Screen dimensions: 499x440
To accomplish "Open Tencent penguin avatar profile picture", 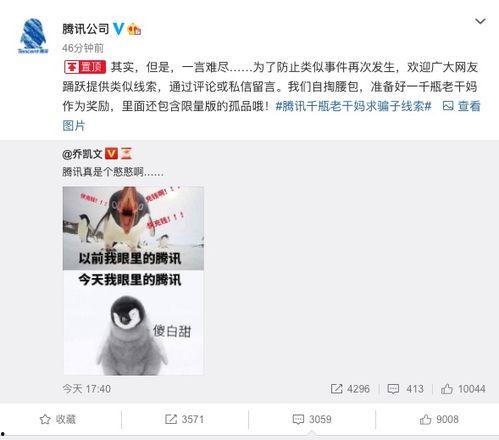I will [x=33, y=36].
